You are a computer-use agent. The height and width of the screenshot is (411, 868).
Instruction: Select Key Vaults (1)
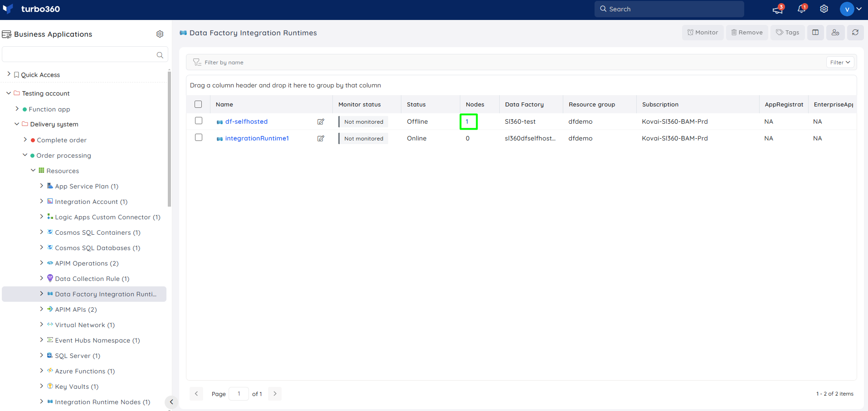tap(77, 387)
